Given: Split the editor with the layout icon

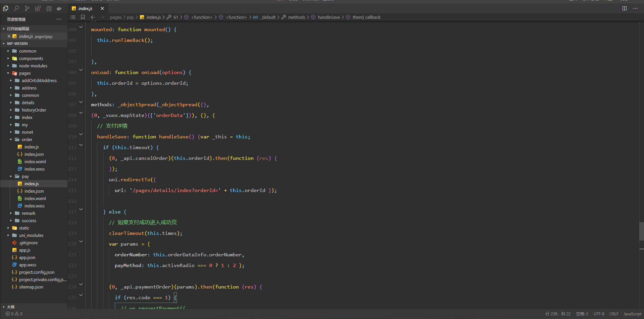Looking at the screenshot, I should 625,8.
